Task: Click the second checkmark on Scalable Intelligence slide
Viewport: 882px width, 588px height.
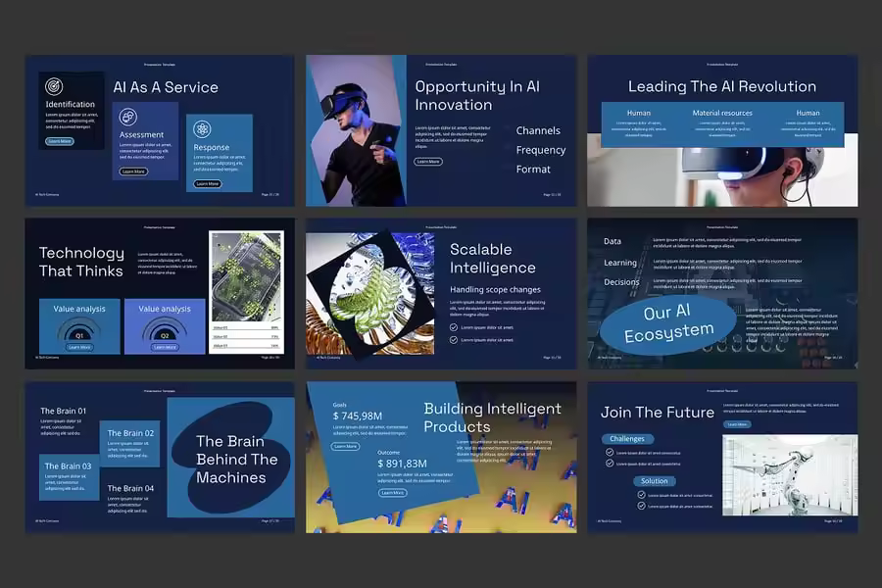Action: pos(453,340)
